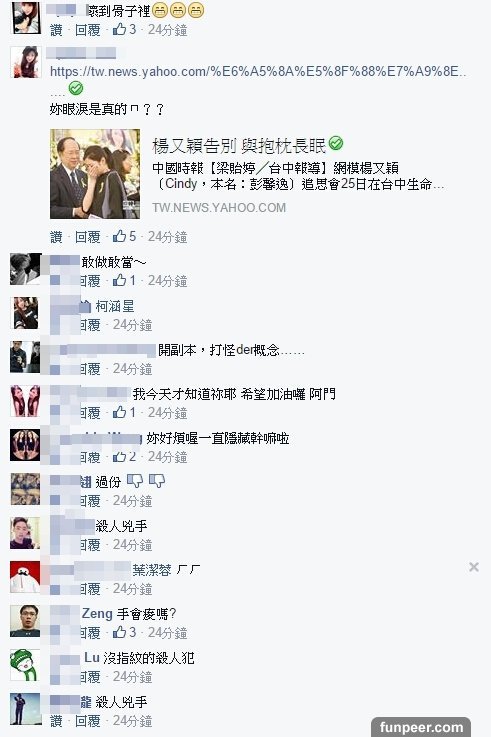Viewport: 491px width, 737px height.
Task: Click the thumbs-up icon with 5 likes below the article preview
Action: click(x=119, y=236)
